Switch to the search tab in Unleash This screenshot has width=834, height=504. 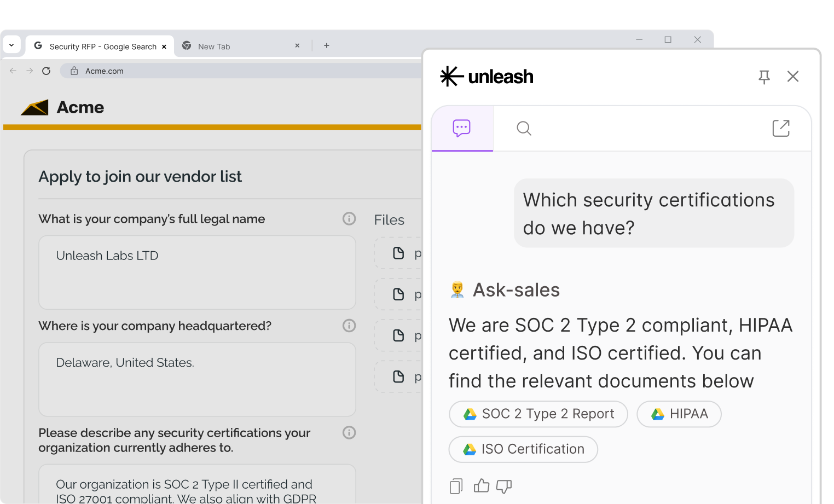click(x=524, y=129)
